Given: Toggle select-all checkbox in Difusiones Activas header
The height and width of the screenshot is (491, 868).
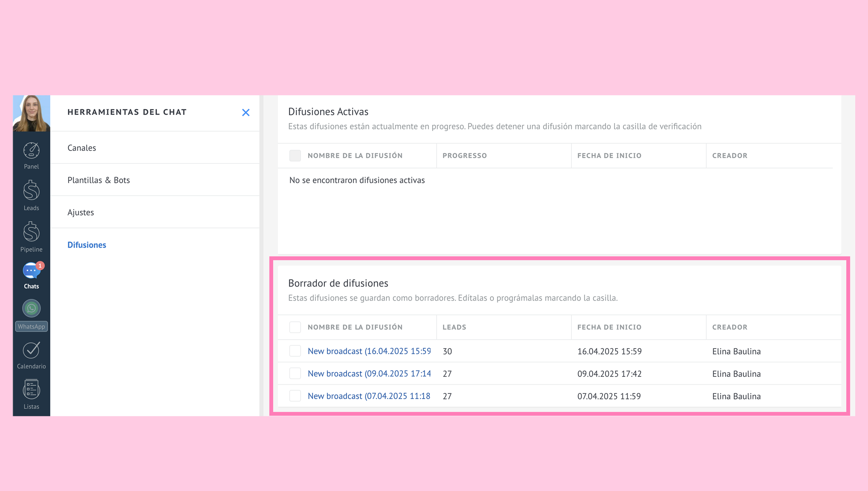Looking at the screenshot, I should 295,156.
